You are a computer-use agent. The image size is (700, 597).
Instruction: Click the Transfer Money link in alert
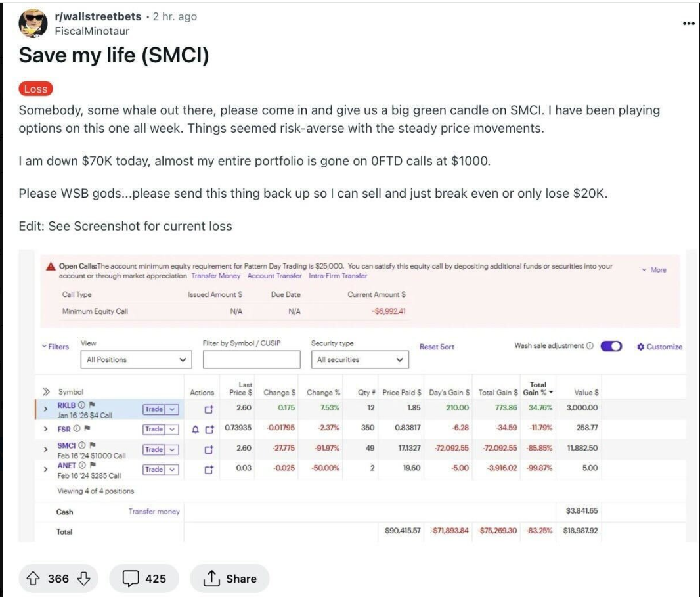(x=215, y=276)
